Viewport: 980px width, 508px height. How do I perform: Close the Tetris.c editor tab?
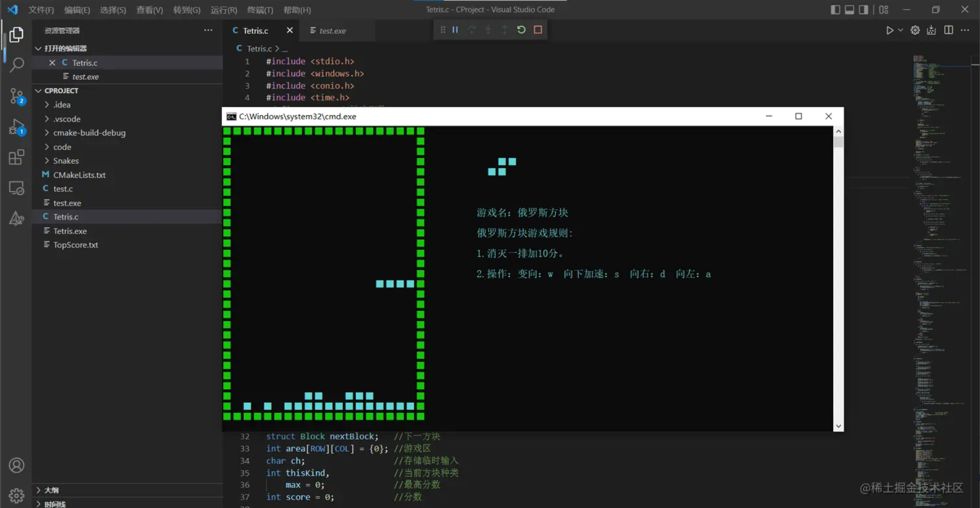(x=290, y=31)
